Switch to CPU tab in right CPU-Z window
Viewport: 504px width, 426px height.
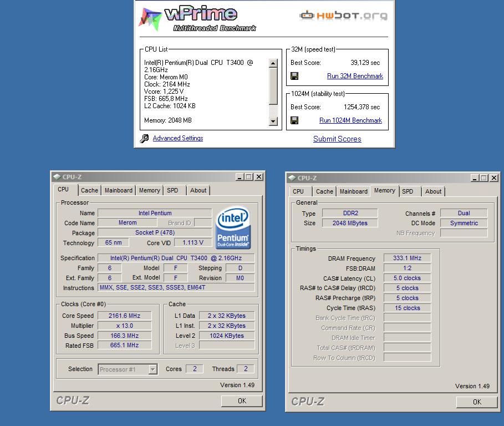click(301, 191)
